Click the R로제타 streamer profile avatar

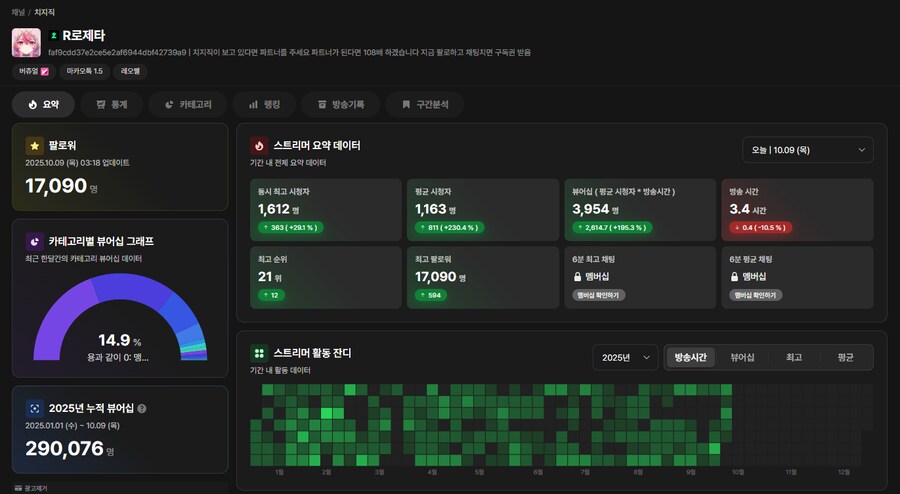26,41
